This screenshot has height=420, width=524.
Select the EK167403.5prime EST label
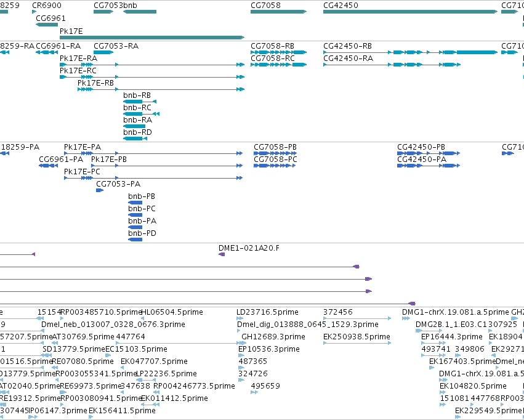point(462,361)
